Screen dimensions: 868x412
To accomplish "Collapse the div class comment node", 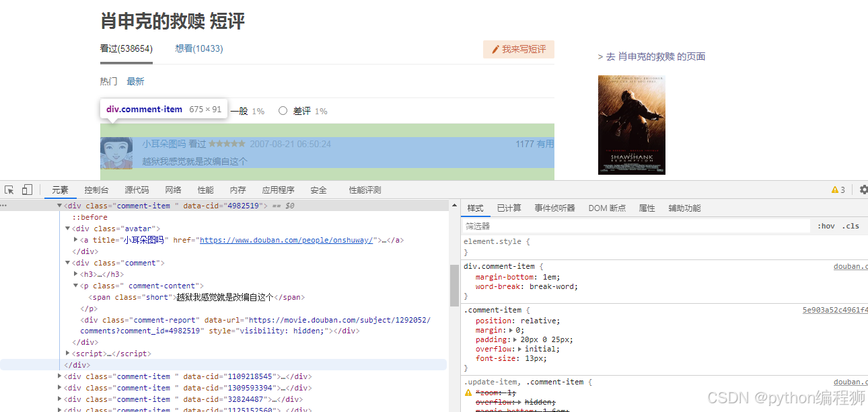I will pyautogui.click(x=67, y=263).
